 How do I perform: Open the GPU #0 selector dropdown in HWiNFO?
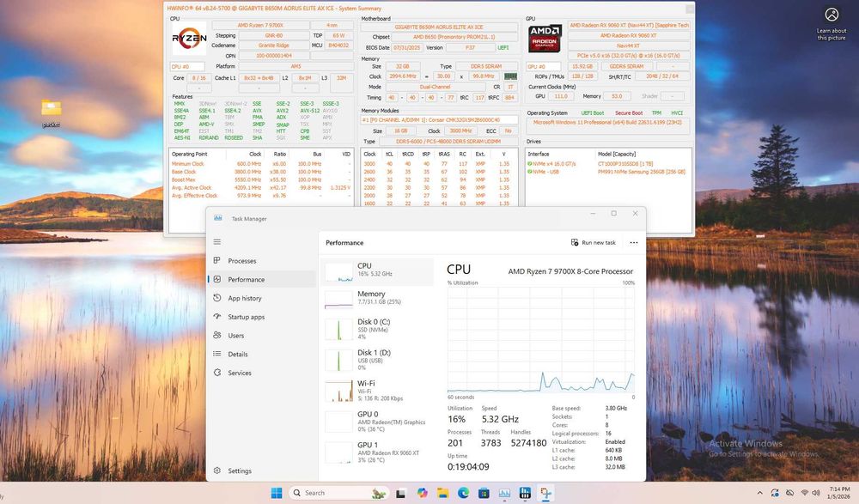pos(543,66)
